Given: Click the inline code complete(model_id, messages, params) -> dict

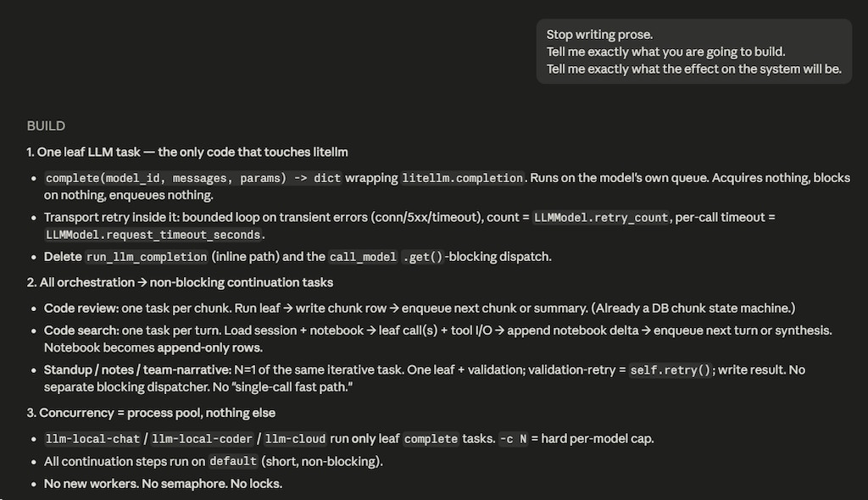Looking at the screenshot, I should click(x=193, y=178).
